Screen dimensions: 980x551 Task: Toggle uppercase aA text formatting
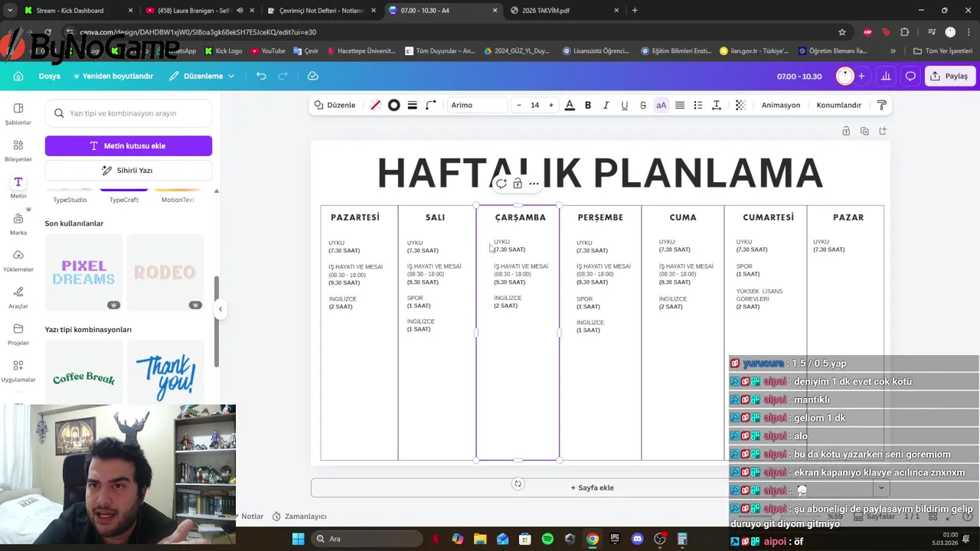click(661, 105)
